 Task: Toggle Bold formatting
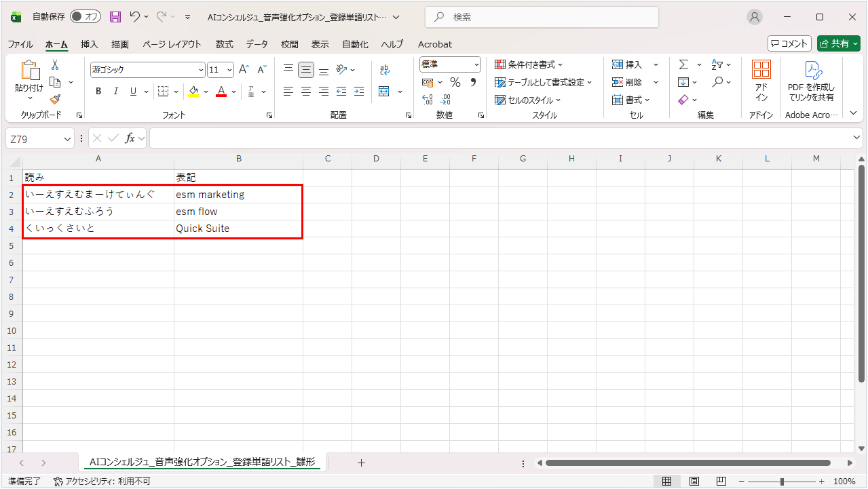[x=98, y=92]
